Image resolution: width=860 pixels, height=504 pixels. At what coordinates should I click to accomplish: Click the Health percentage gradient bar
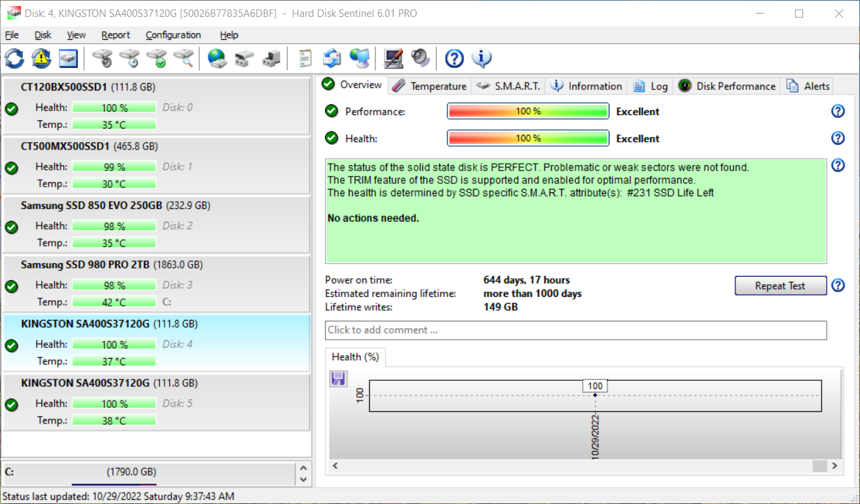pyautogui.click(x=528, y=138)
